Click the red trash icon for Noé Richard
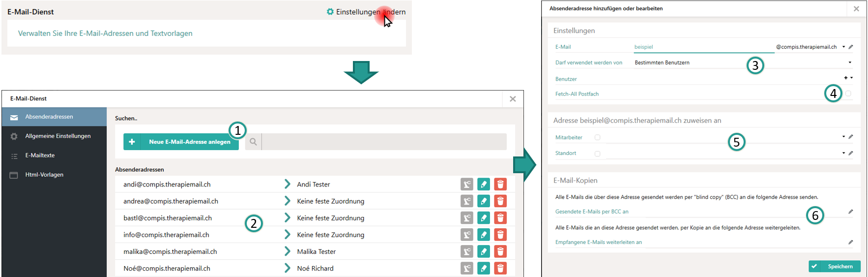Viewport: 868px width, 277px height. 500,268
